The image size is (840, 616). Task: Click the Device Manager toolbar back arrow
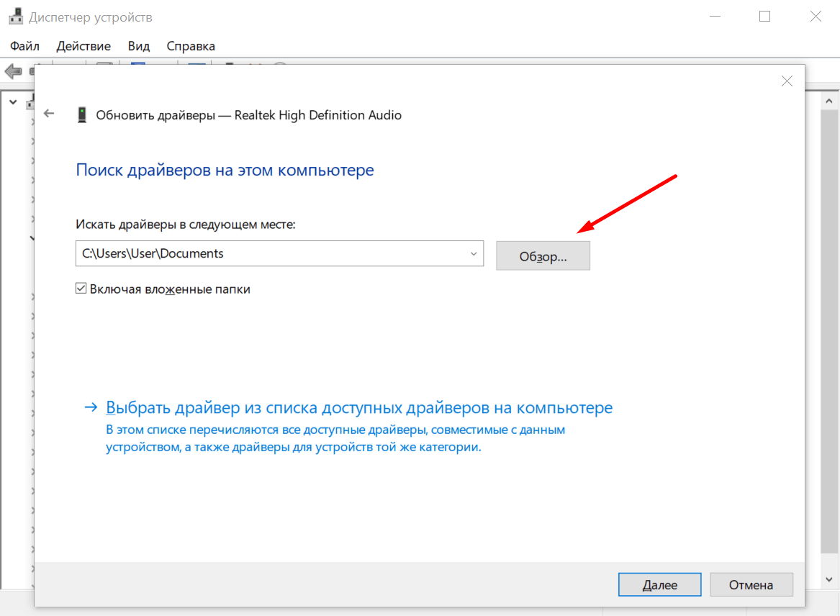click(x=13, y=71)
